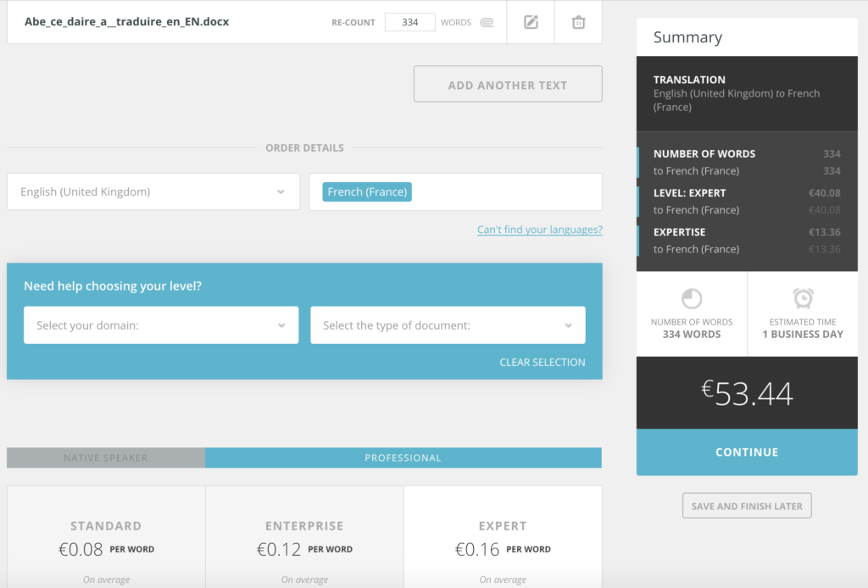This screenshot has width=868, height=588.
Task: Click the word-count pie chart icon
Action: coord(691,298)
